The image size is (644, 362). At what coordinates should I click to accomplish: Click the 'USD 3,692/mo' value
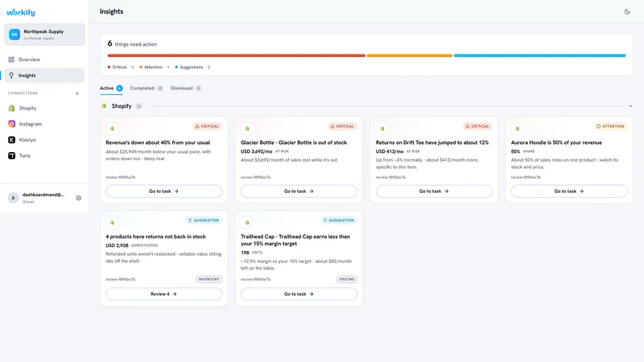(256, 151)
